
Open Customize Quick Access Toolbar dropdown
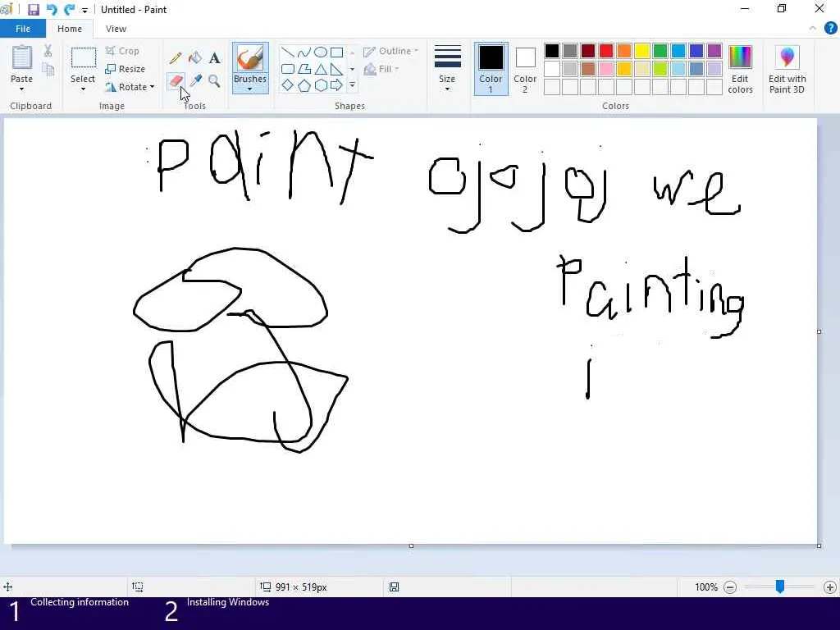[84, 10]
